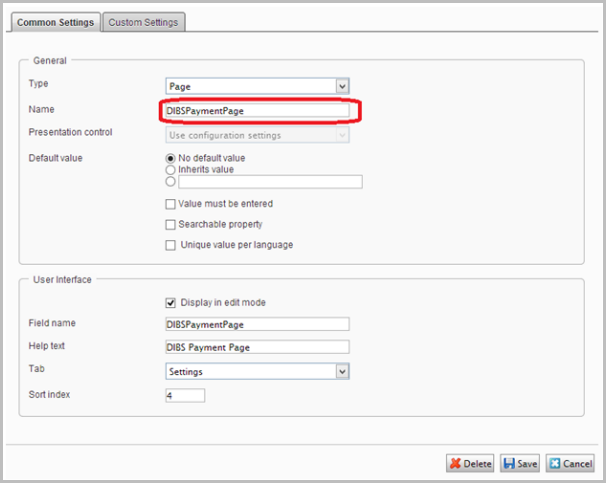Click the Field name text box

click(x=257, y=324)
